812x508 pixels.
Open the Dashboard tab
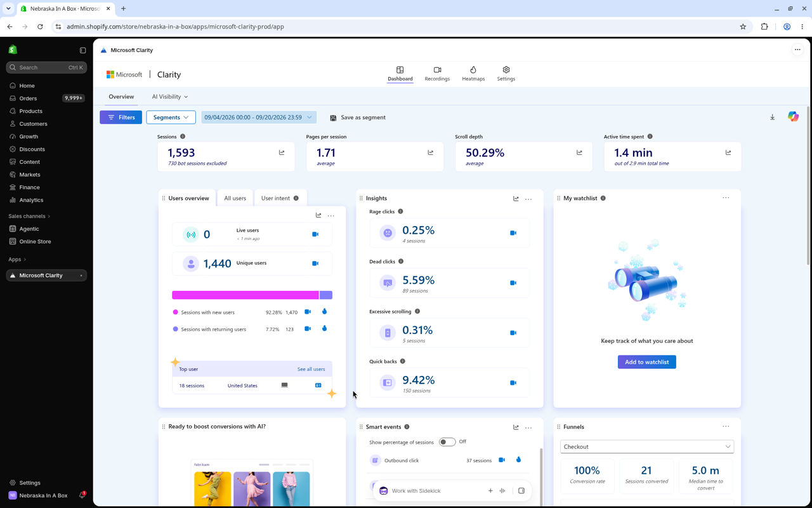[400, 74]
